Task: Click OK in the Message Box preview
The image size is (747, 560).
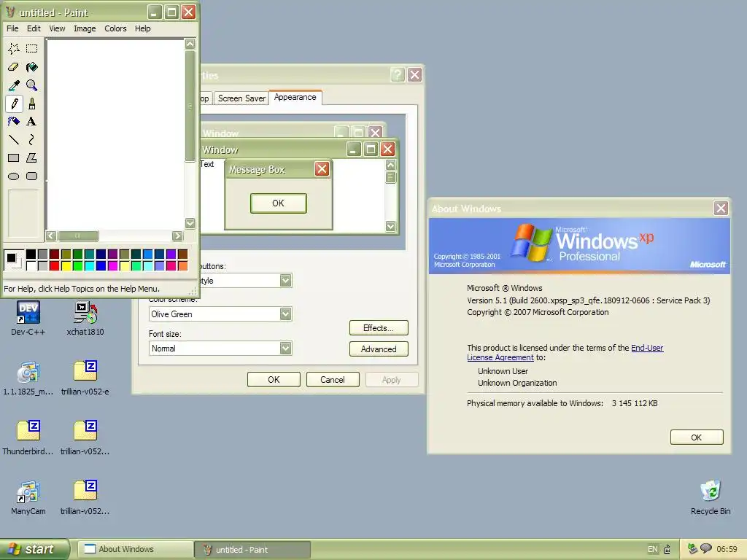Action: tap(278, 203)
